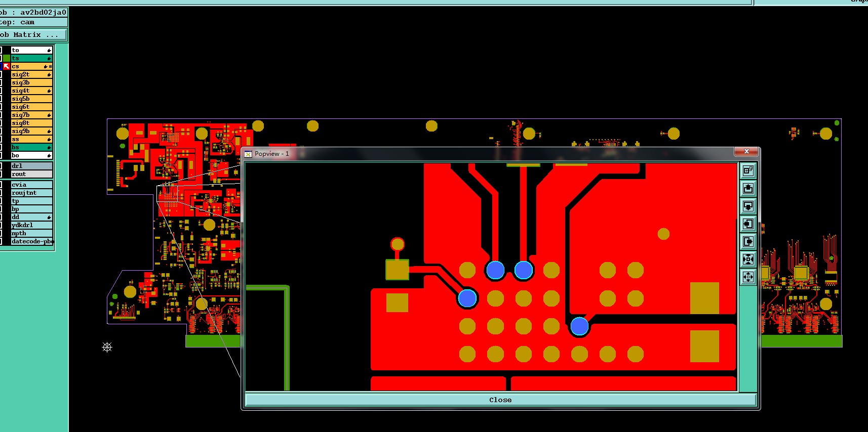Click the Popview outward-arrows zoom icon
868x432 pixels.
point(748,277)
